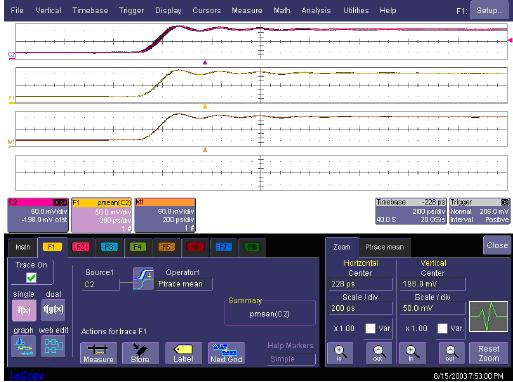Click the vertical zoom out magnifier
Viewport: 513px width, 382px height.
pos(451,353)
